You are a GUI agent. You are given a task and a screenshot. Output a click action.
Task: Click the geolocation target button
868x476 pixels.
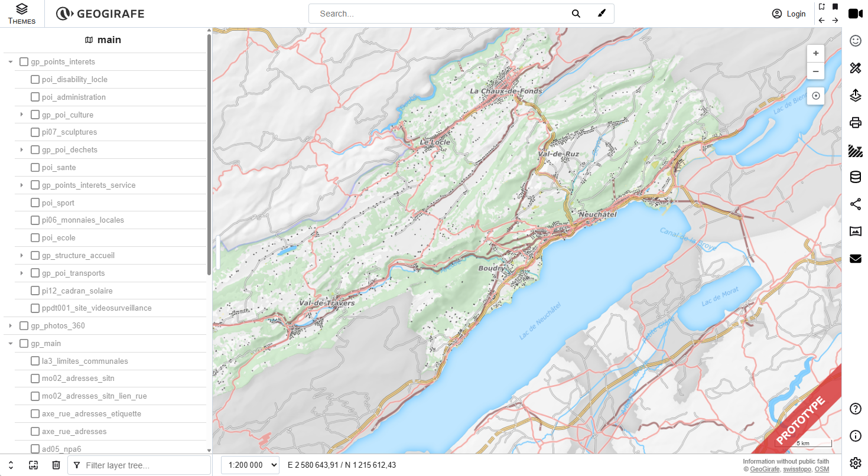[x=815, y=96]
